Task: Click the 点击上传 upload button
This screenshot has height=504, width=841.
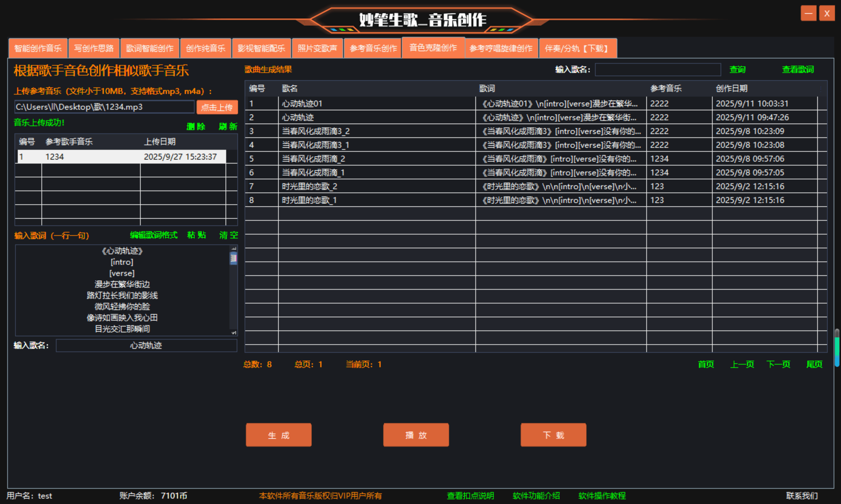Action: pyautogui.click(x=217, y=107)
